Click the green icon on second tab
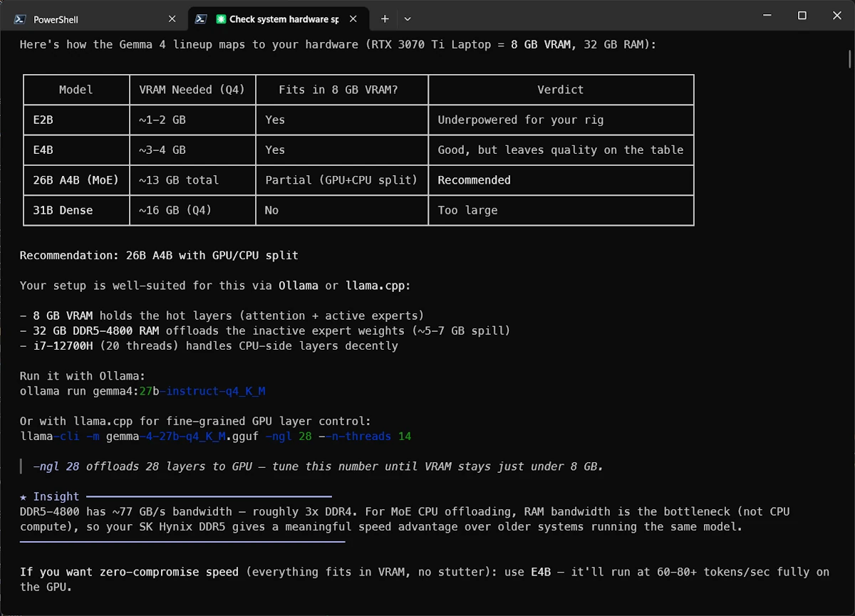The height and width of the screenshot is (616, 855). pyautogui.click(x=222, y=19)
